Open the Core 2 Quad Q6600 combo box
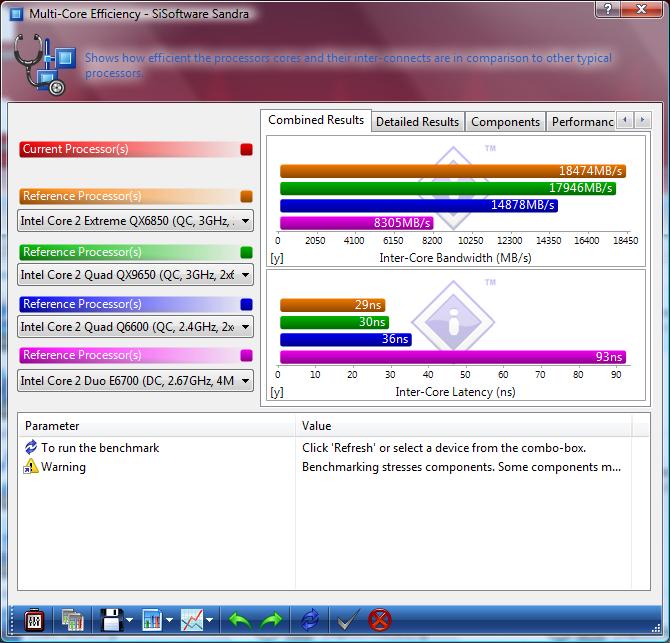 pos(135,327)
